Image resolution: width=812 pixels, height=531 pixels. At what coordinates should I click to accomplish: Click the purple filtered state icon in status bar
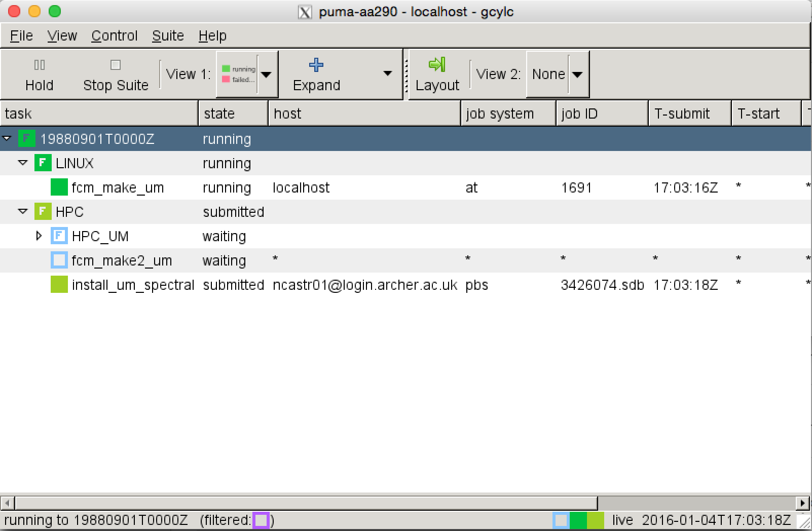261,520
